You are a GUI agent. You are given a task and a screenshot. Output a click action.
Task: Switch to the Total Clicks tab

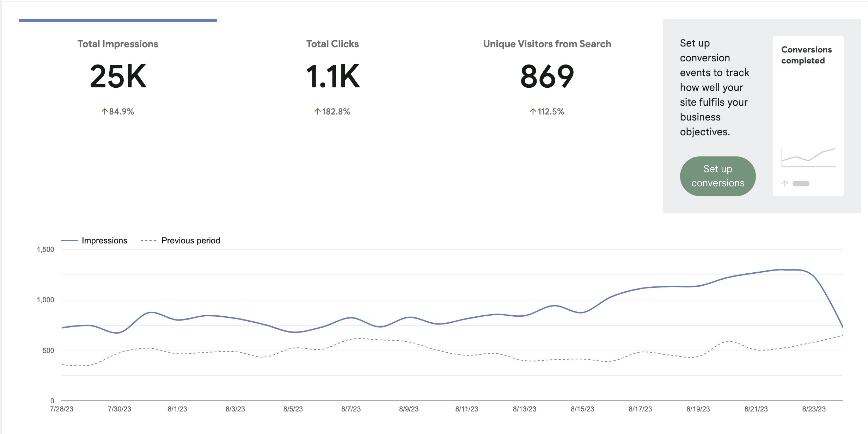coord(332,44)
